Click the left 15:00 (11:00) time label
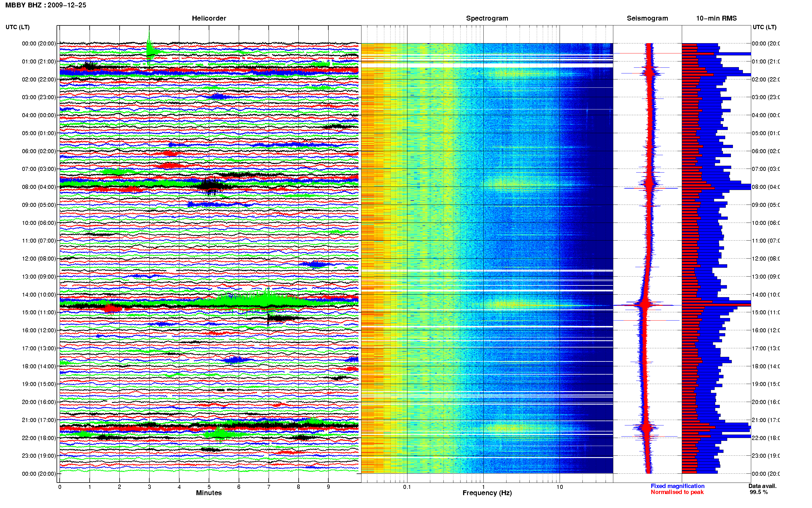Viewport: 812px width, 508px height. 39,312
